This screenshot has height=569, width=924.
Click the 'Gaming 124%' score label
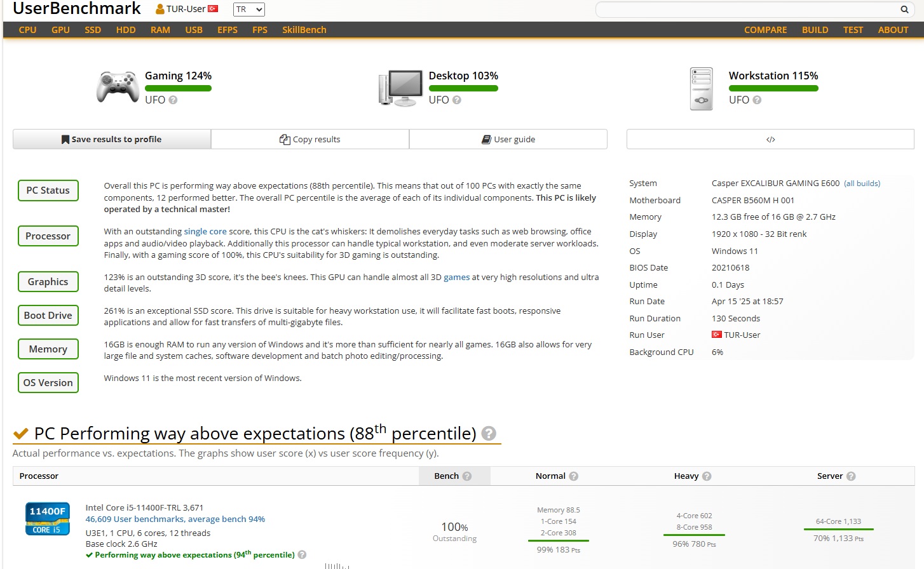tap(178, 76)
